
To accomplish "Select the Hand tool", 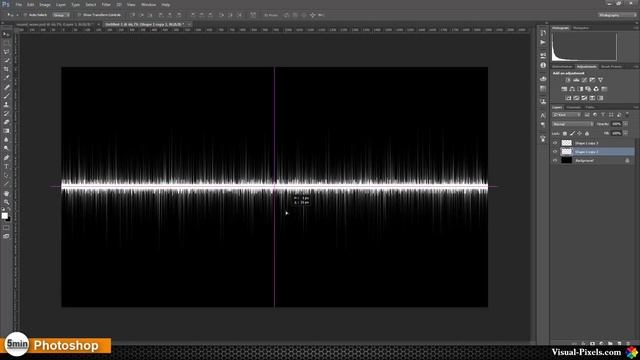I will tap(6, 193).
